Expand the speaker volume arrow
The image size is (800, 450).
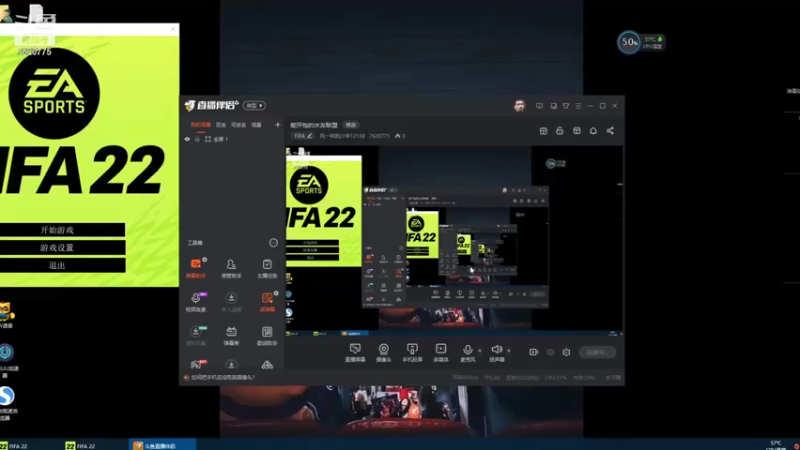point(509,351)
